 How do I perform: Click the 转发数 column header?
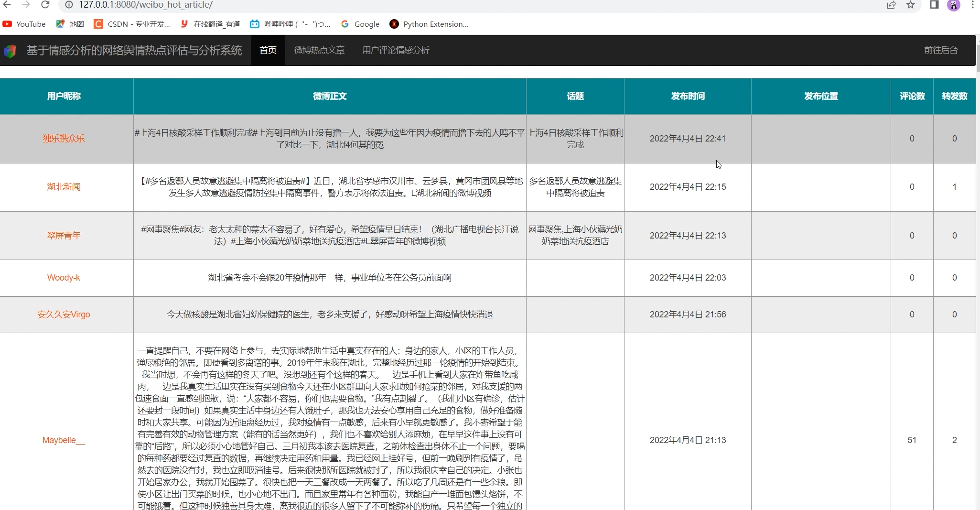955,96
